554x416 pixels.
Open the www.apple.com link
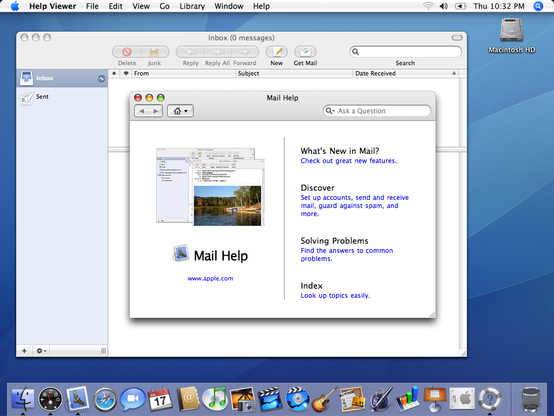210,279
